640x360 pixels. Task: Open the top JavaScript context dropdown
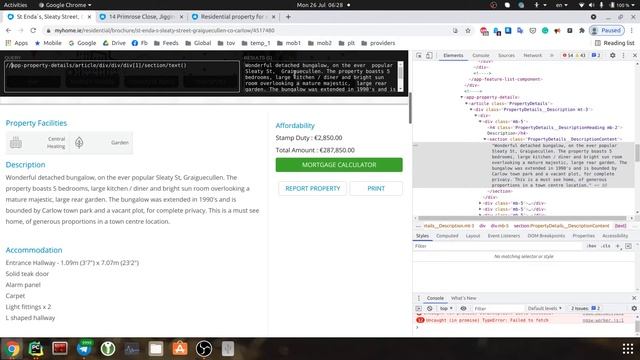click(446, 309)
